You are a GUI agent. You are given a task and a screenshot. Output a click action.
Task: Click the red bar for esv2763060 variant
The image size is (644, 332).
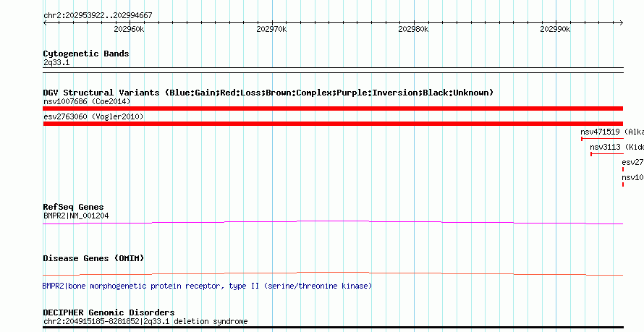(x=333, y=124)
